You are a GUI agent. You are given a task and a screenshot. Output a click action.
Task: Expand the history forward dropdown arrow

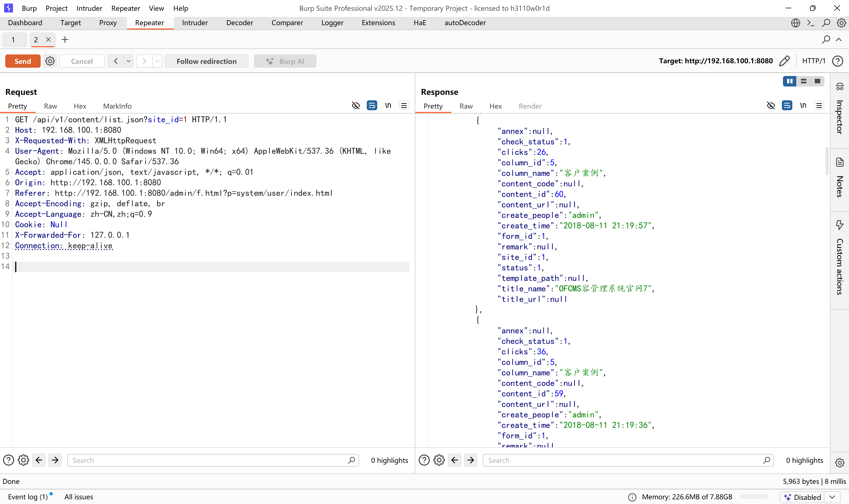tap(157, 61)
